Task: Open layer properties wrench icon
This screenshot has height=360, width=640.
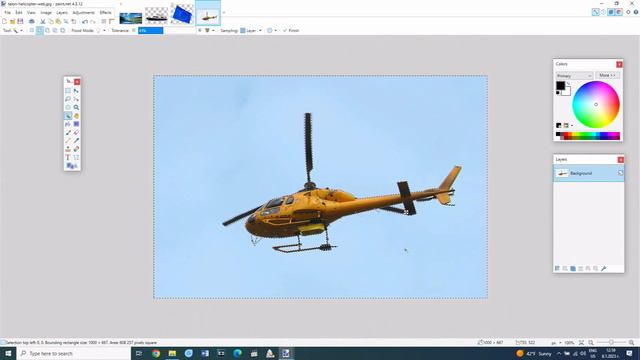Action: click(x=604, y=269)
